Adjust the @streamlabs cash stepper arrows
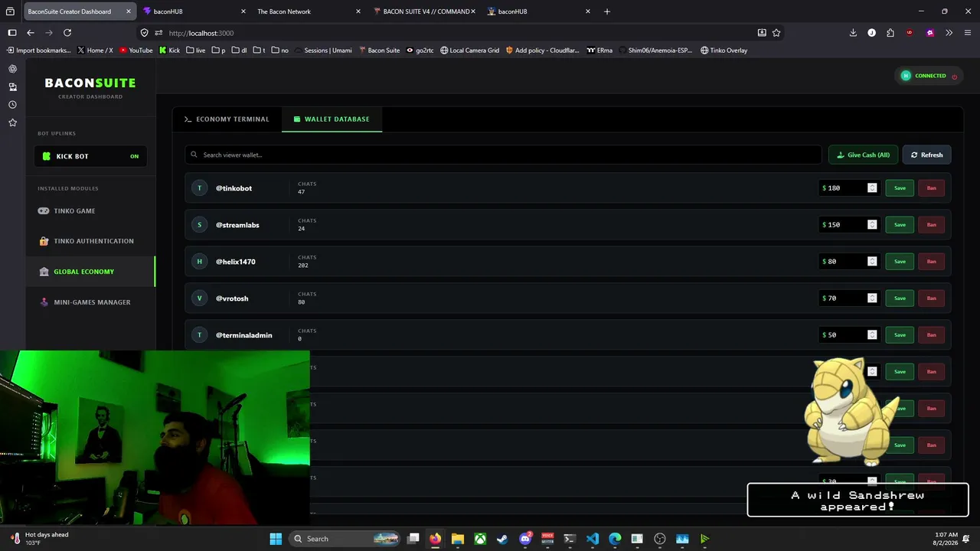980x551 pixels. pos(872,225)
